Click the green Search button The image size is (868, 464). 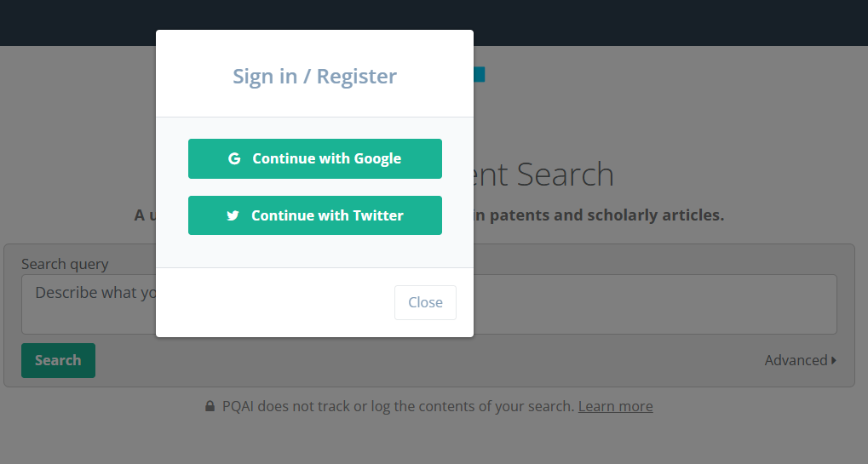click(x=58, y=361)
